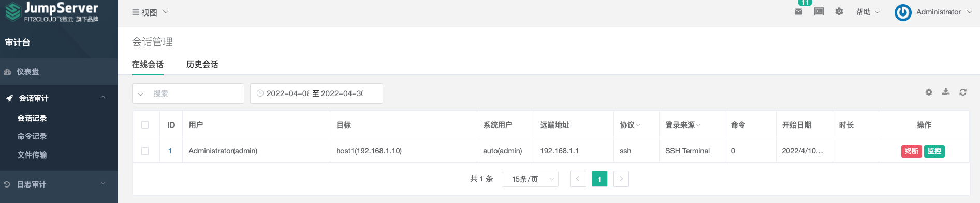Screen dimensions: 980x203
Task: Select 命令记录 in the sidebar
Action: [32, 136]
